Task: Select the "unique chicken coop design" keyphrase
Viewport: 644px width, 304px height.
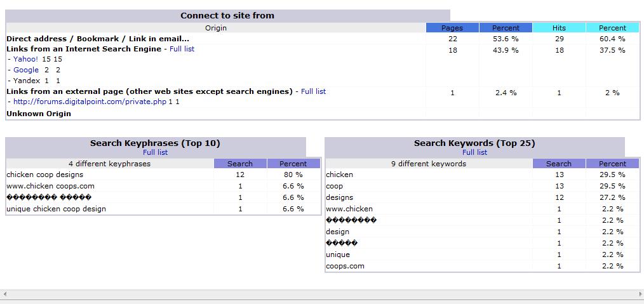Action: click(56, 209)
